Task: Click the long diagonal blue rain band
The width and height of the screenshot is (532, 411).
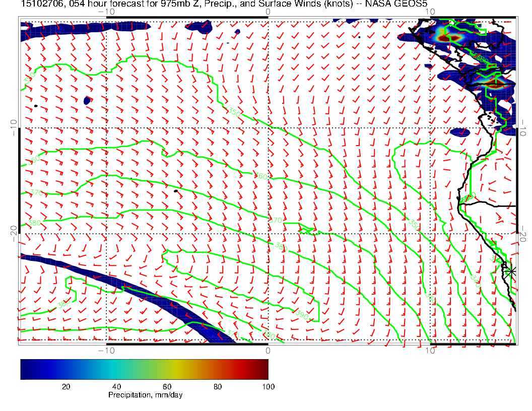Action: (126, 285)
